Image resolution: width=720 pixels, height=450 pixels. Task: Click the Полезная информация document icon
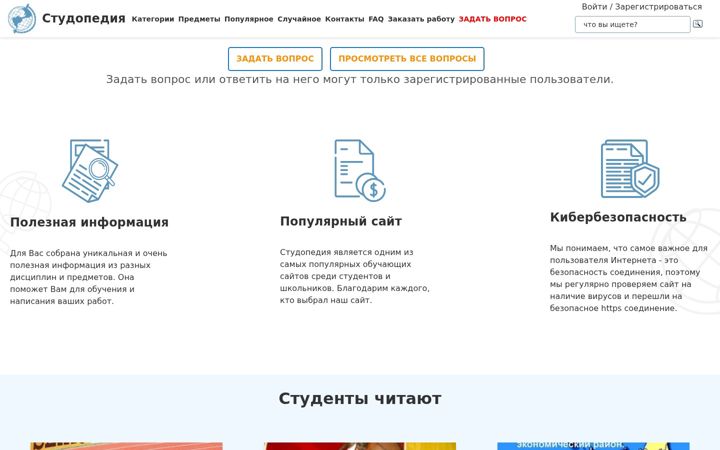(x=90, y=170)
